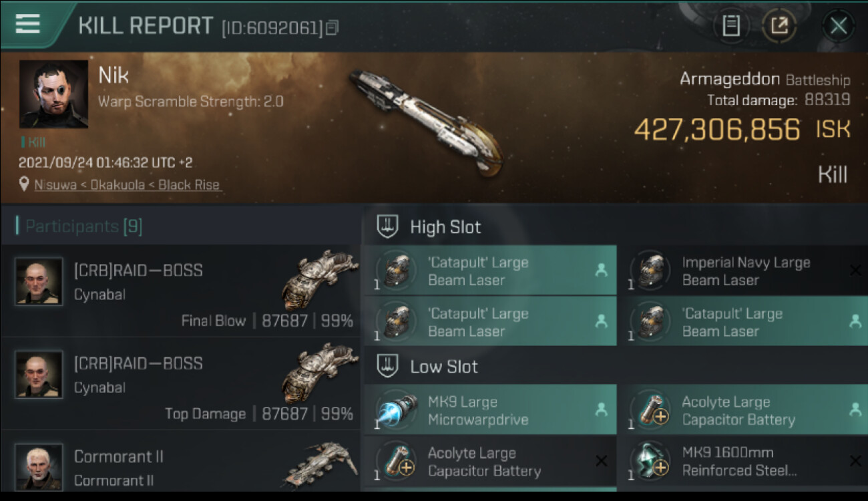Image resolution: width=868 pixels, height=501 pixels.
Task: Open the Nisuwa < Okakuola < Black Rise location link
Action: [x=127, y=185]
